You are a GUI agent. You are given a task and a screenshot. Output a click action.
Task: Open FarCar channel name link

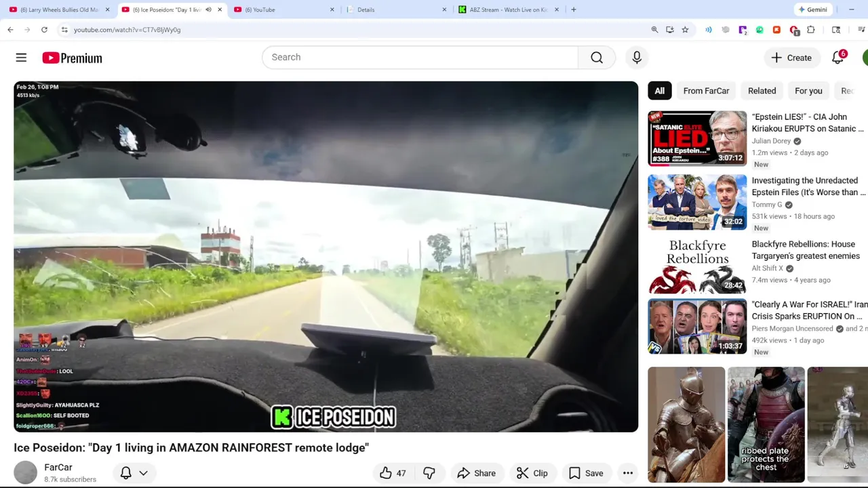58,467
